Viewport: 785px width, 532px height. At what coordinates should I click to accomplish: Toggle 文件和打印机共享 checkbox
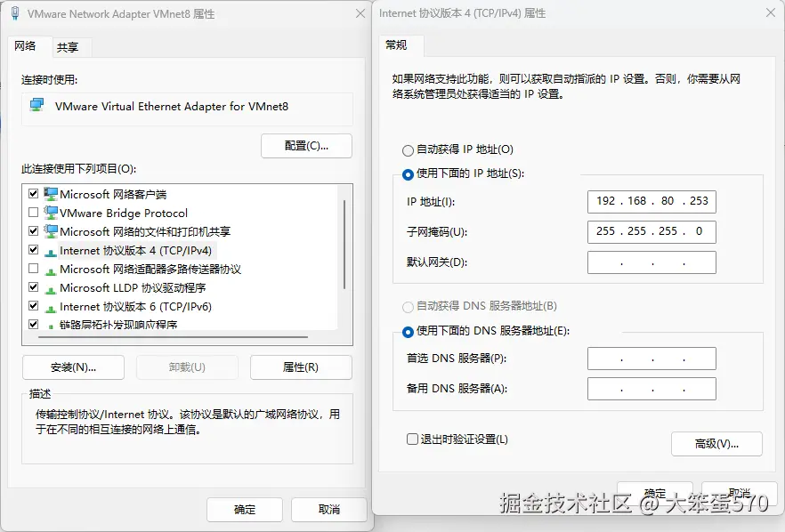(34, 230)
